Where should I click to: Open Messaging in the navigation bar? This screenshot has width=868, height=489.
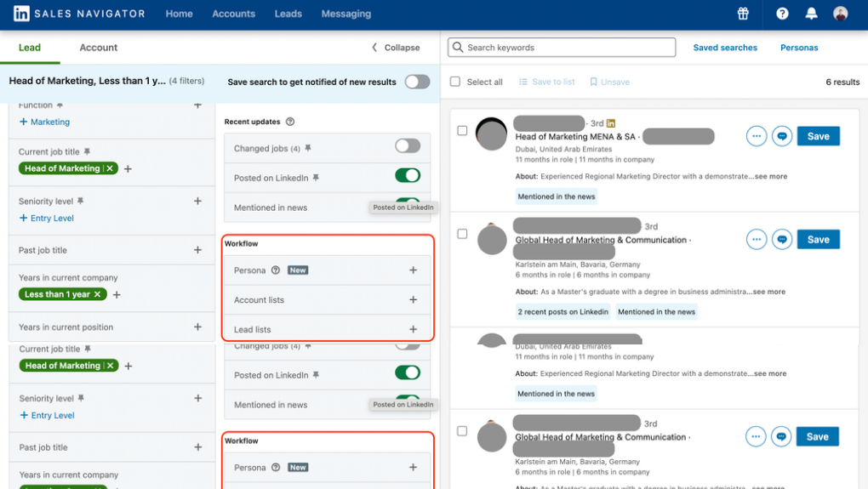(x=346, y=14)
